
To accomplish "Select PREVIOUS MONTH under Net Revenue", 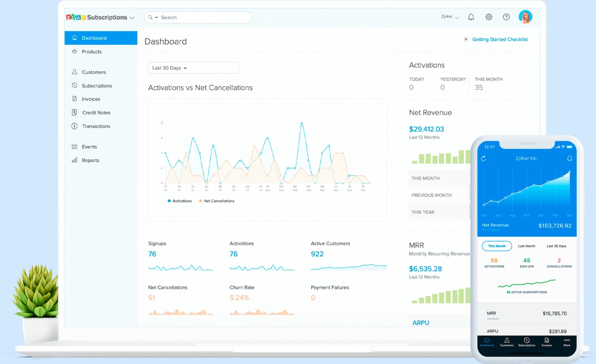I will click(431, 195).
